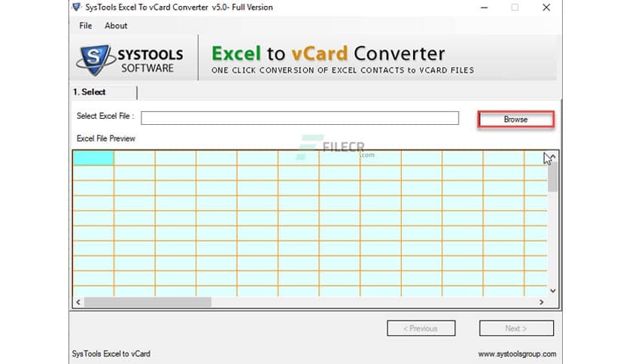Screen dimensions: 629x364
Task: Click the vertical scrollbar down arrow
Action: point(553,290)
